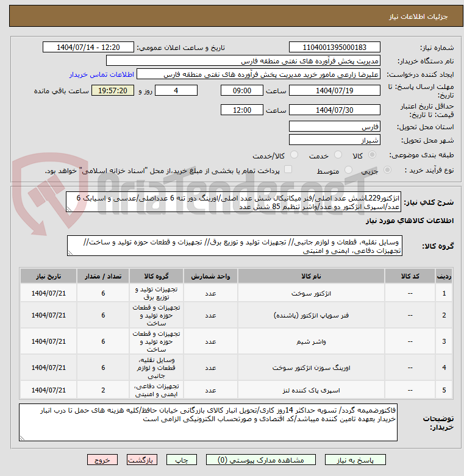
Task: Click the اطلاعات کالاهای مورد نیاز heading
Action: [x=410, y=221]
